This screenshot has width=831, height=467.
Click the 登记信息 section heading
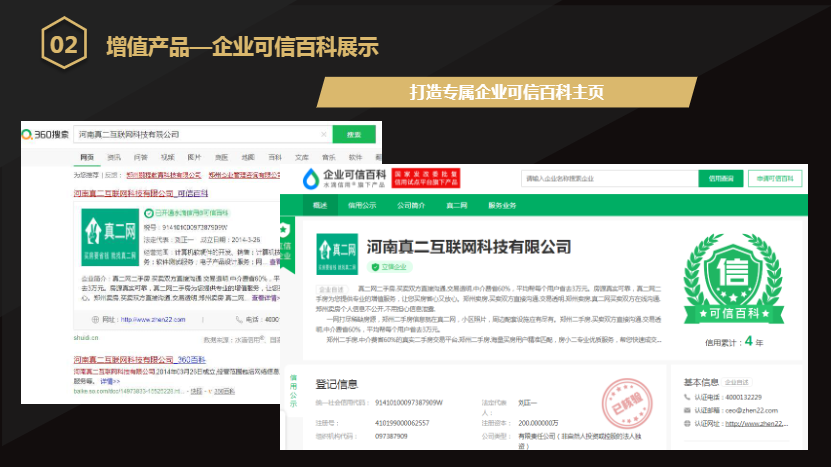(x=337, y=384)
